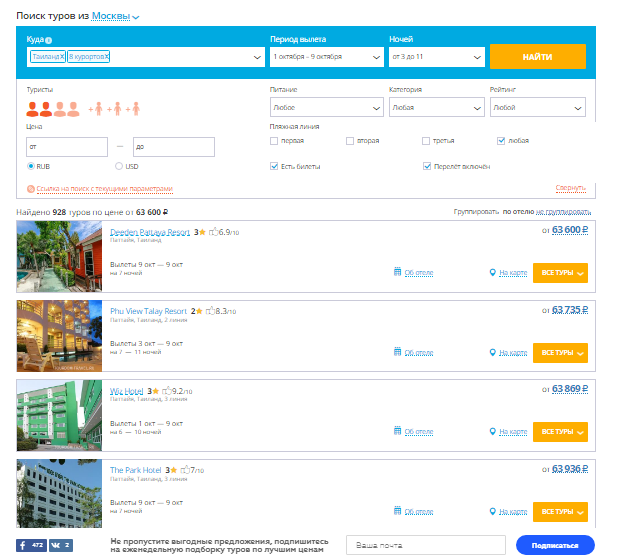Viewport: 621px width, 558px height.
Task: Expand the Период вылета date dropdown
Action: (325, 57)
